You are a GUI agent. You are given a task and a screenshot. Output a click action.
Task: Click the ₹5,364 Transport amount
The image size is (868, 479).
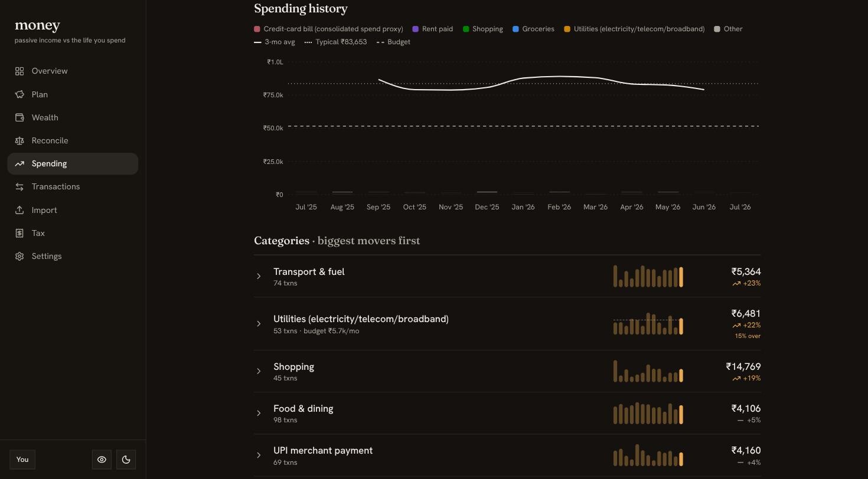point(746,272)
